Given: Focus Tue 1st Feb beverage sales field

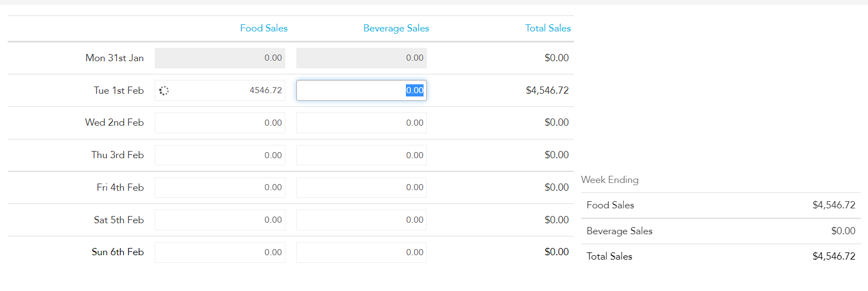Looking at the screenshot, I should [x=361, y=90].
